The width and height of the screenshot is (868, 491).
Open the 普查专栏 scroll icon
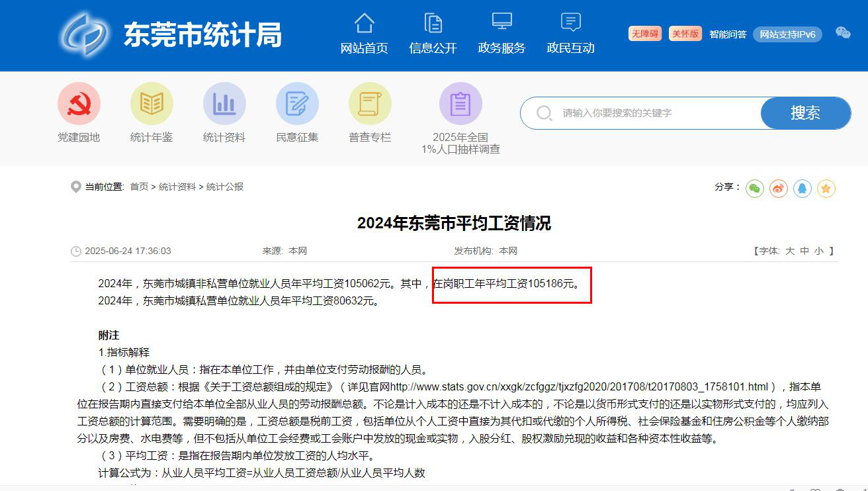(x=369, y=105)
